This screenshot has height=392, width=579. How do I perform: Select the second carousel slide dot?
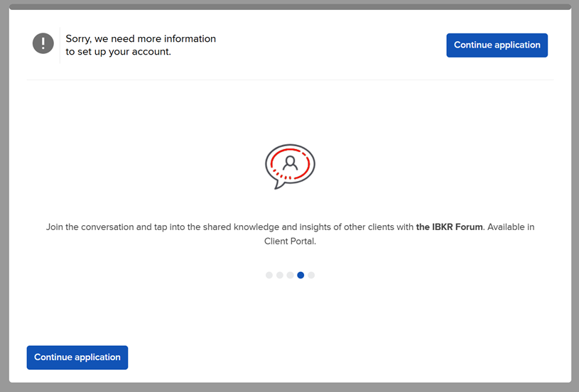280,275
